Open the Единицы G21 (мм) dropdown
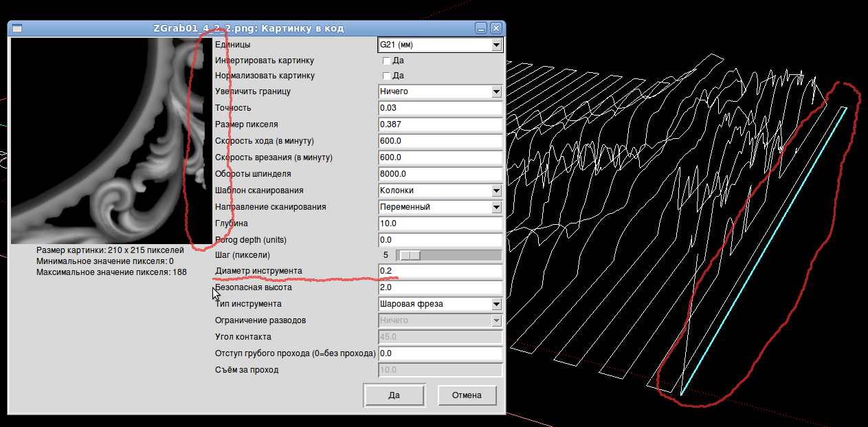The height and width of the screenshot is (427, 868). coord(440,45)
